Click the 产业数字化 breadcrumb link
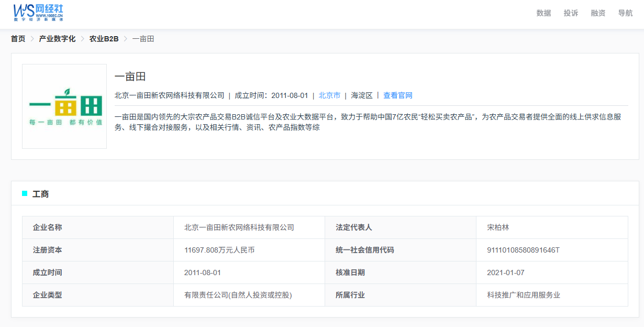This screenshot has width=644, height=327. click(57, 39)
